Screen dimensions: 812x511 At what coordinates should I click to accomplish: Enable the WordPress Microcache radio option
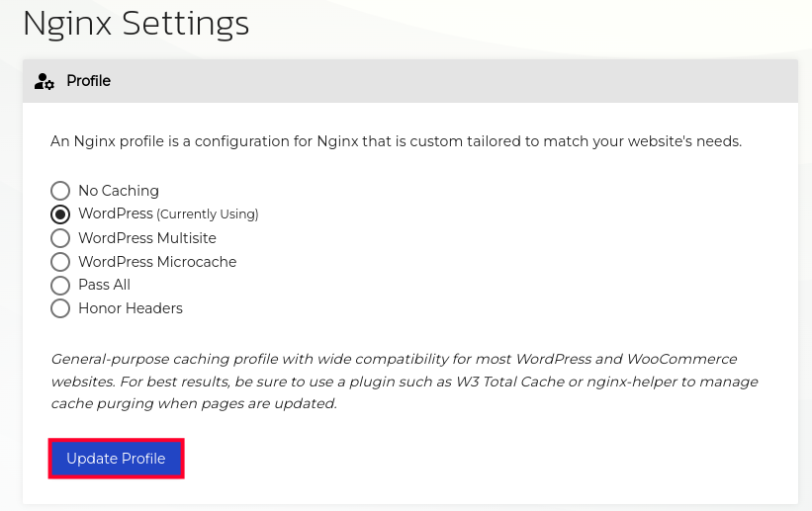60,262
